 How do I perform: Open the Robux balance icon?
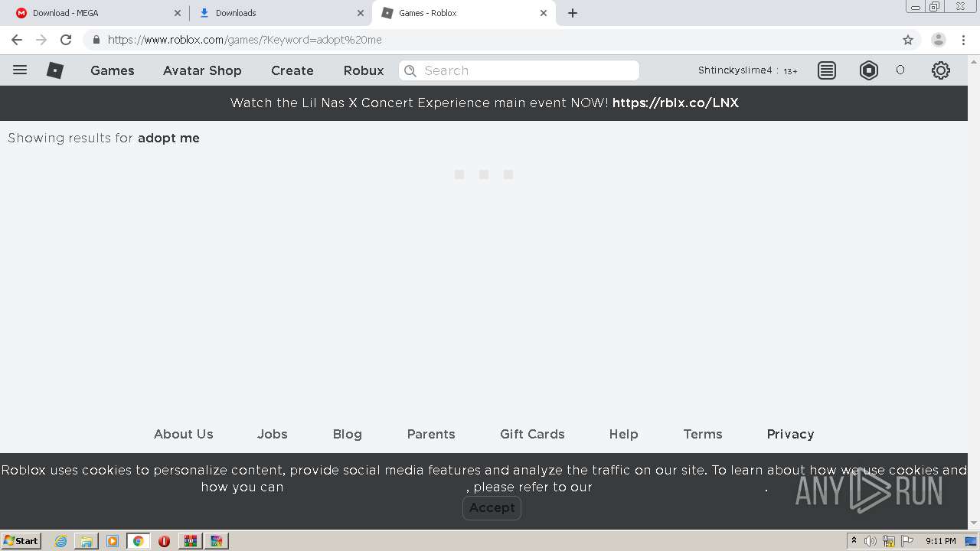click(869, 70)
